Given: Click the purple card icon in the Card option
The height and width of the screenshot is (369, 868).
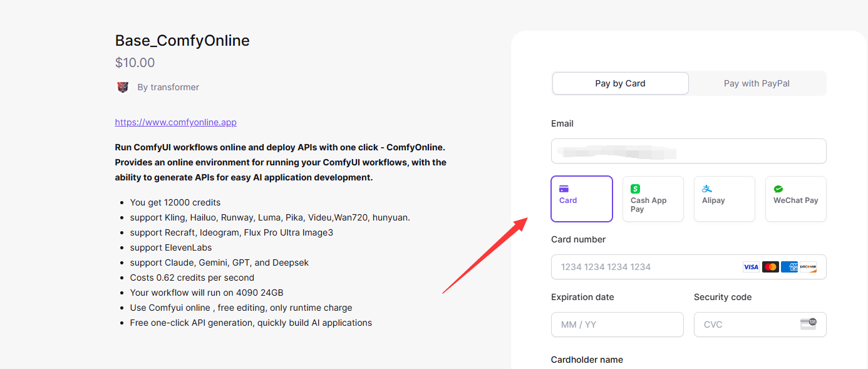Looking at the screenshot, I should tap(564, 189).
